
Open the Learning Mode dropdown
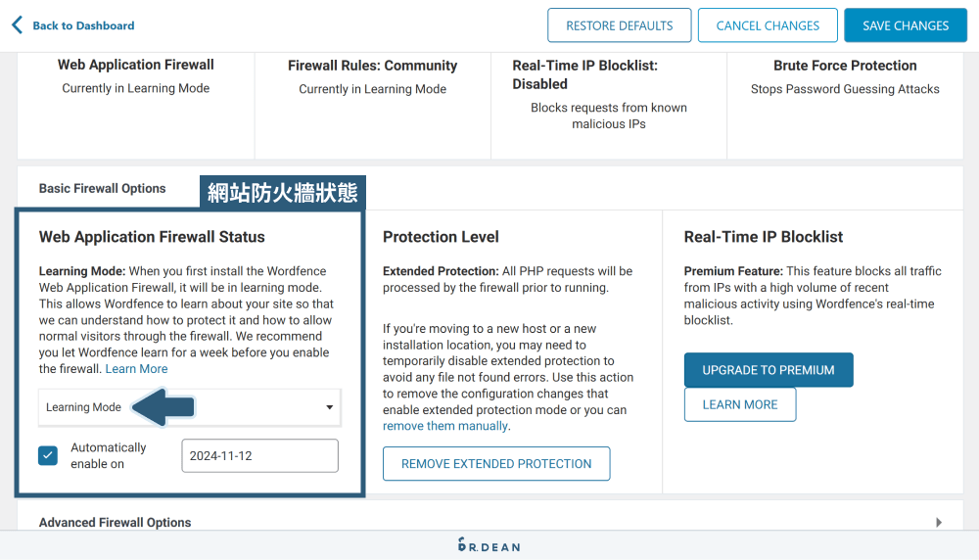click(x=190, y=407)
